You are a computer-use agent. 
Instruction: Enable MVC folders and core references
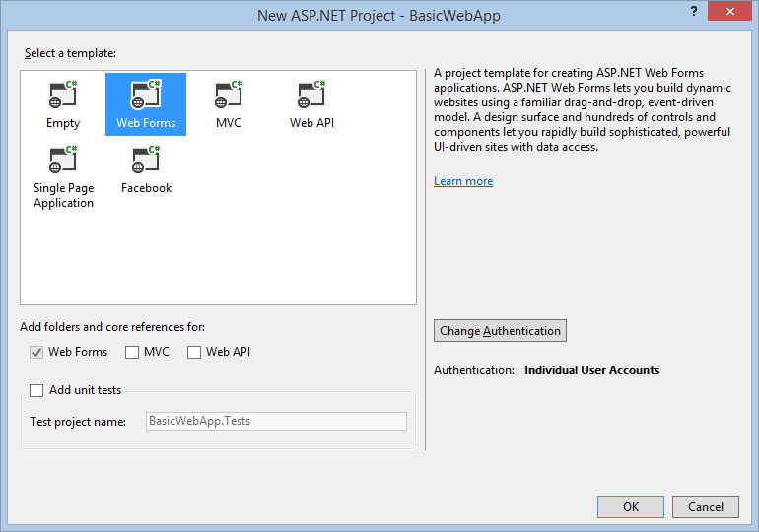[x=132, y=352]
